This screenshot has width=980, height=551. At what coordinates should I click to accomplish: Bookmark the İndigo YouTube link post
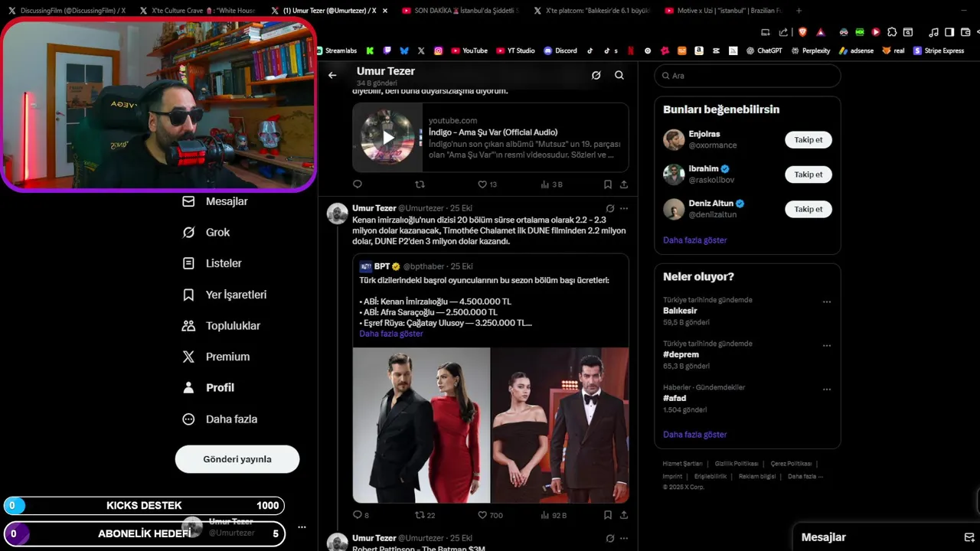608,184
